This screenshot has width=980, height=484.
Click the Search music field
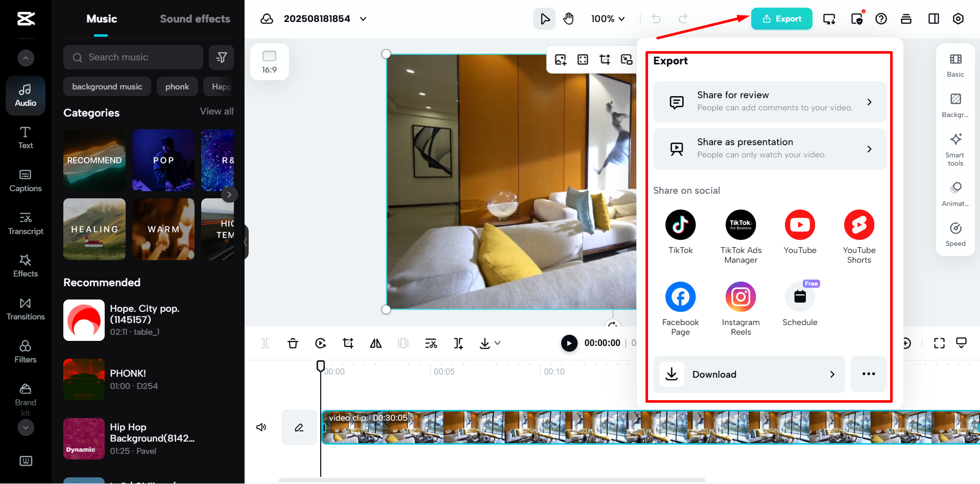click(133, 57)
